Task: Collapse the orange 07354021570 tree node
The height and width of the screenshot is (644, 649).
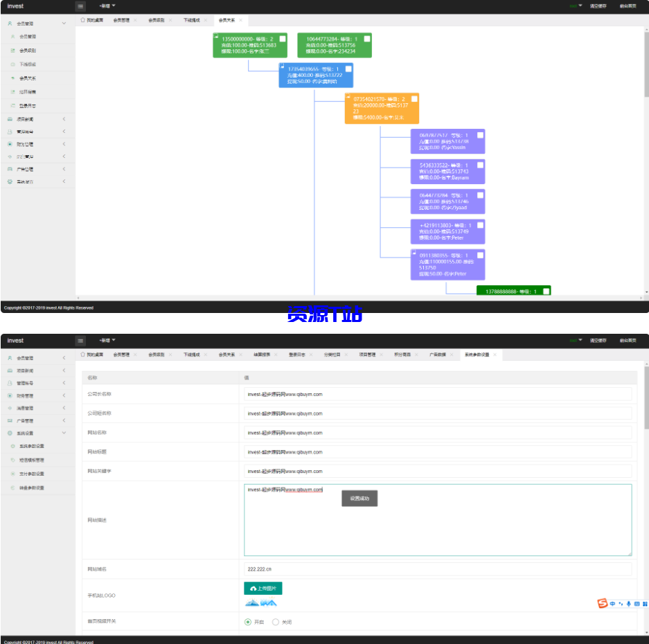Action: click(x=348, y=97)
